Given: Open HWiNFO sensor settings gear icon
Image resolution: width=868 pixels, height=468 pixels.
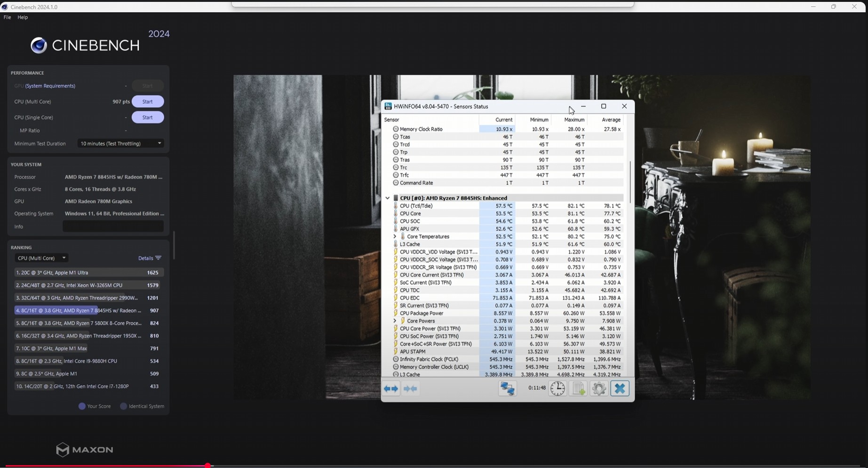Looking at the screenshot, I should pos(599,388).
